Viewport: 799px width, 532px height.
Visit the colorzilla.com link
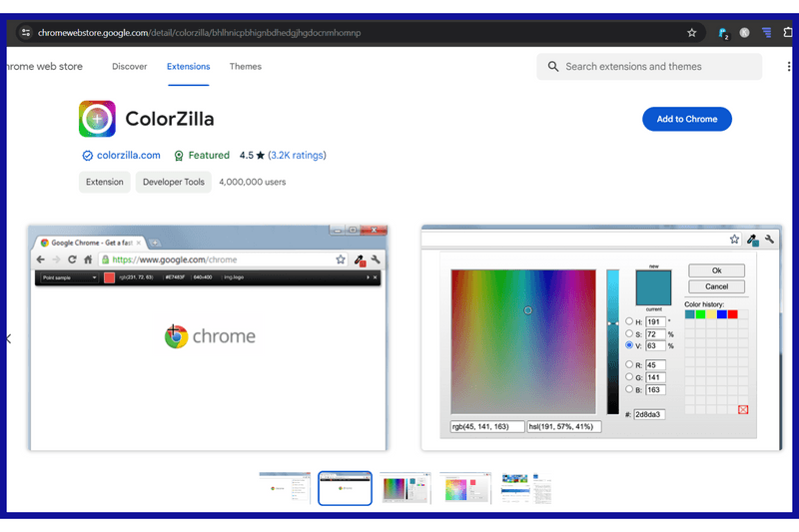[x=128, y=156]
